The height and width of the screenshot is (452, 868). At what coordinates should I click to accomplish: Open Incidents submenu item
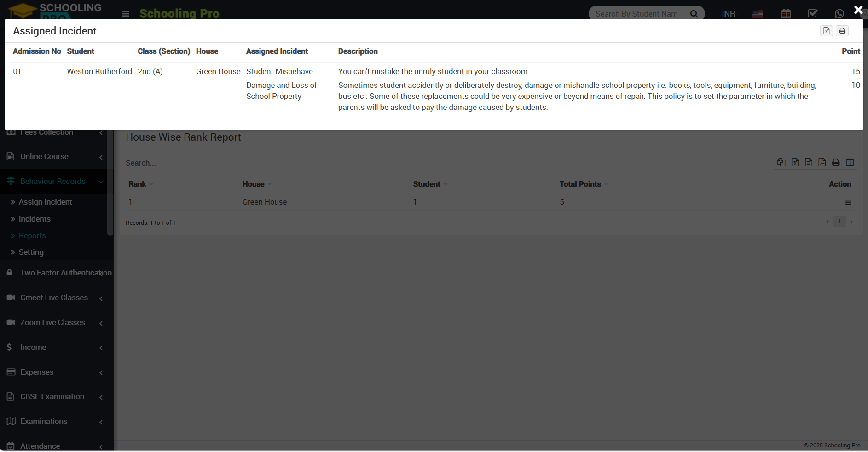pos(35,219)
